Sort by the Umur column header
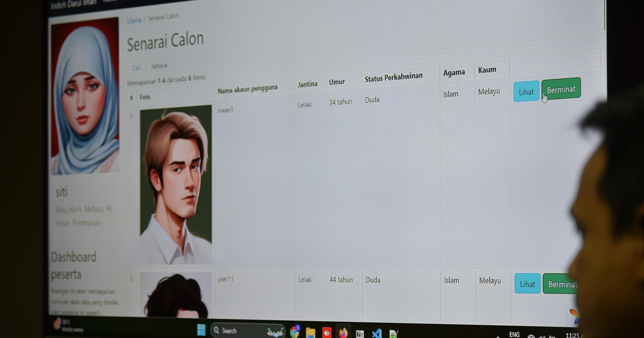This screenshot has width=644, height=338. 337,82
